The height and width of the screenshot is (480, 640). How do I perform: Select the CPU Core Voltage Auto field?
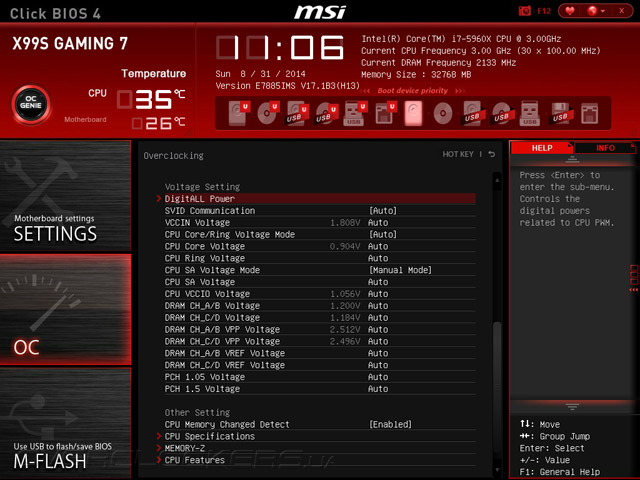coord(378,246)
